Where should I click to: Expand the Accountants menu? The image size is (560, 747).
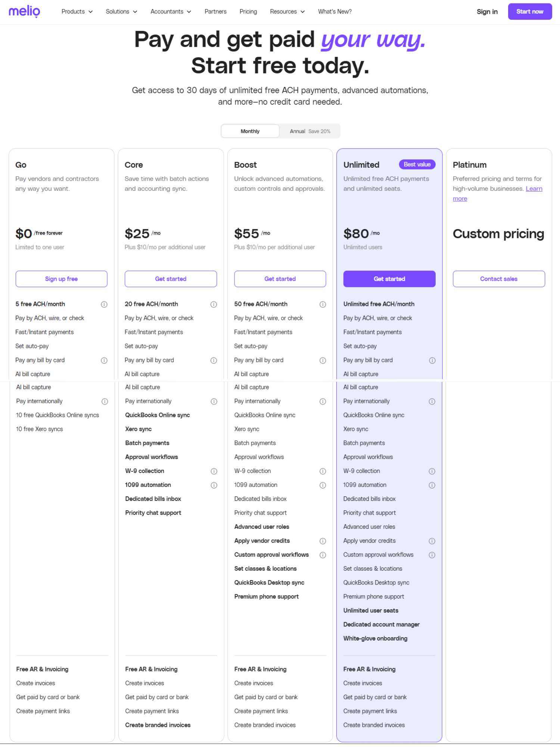(171, 12)
